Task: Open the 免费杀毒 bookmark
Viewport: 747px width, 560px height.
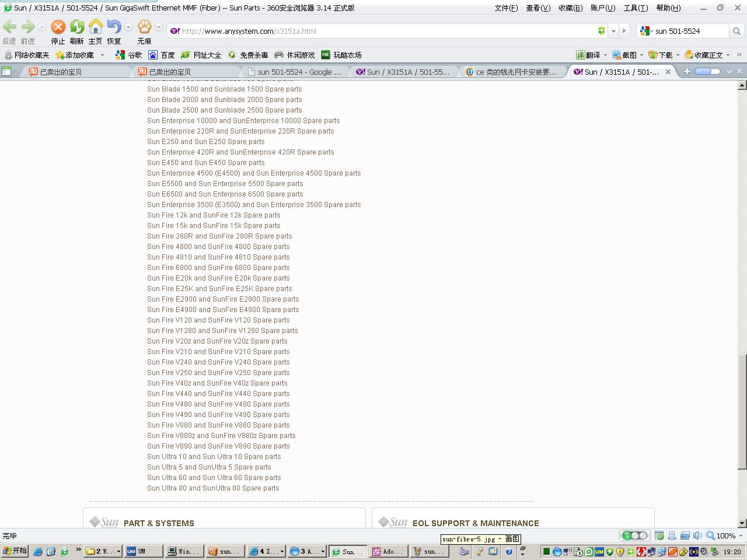Action: (248, 55)
